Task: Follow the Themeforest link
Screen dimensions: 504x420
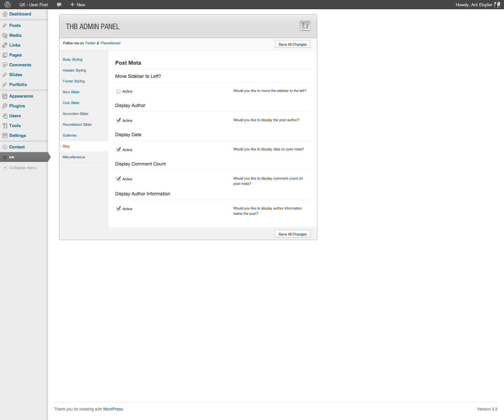Action: [110, 43]
